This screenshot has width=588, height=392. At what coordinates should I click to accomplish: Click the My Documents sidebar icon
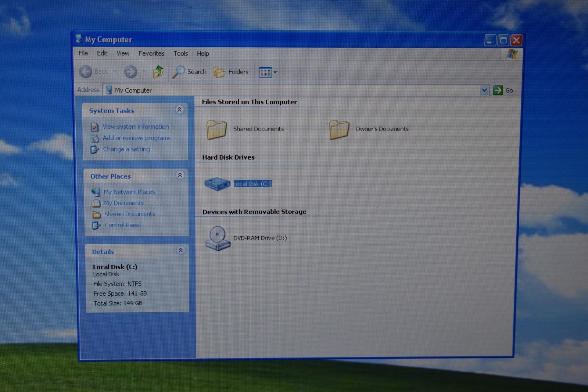coord(96,203)
